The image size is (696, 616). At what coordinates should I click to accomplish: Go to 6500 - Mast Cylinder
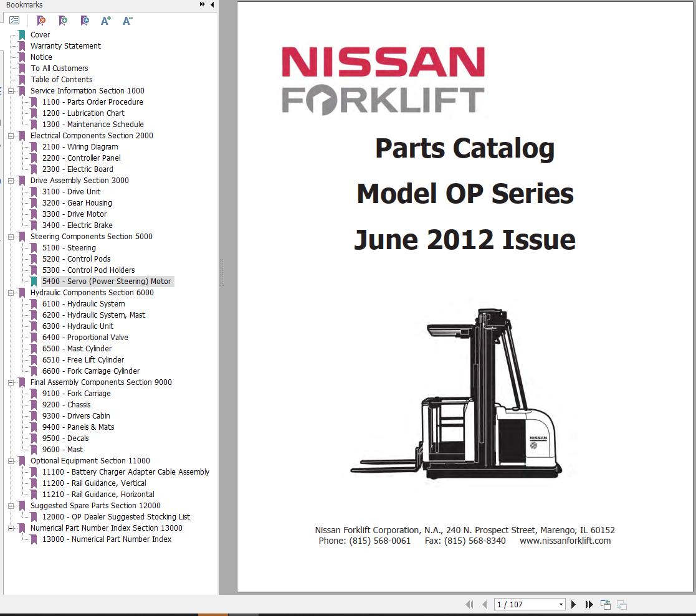77,349
